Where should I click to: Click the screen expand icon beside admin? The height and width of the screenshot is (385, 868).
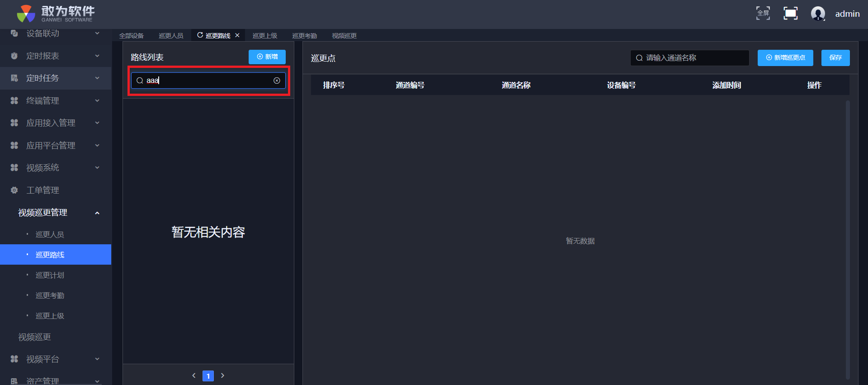(x=790, y=13)
